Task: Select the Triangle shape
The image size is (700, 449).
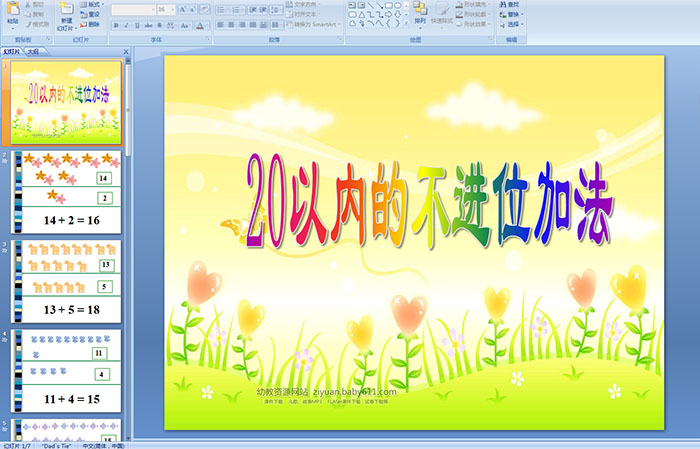Action: point(361,14)
